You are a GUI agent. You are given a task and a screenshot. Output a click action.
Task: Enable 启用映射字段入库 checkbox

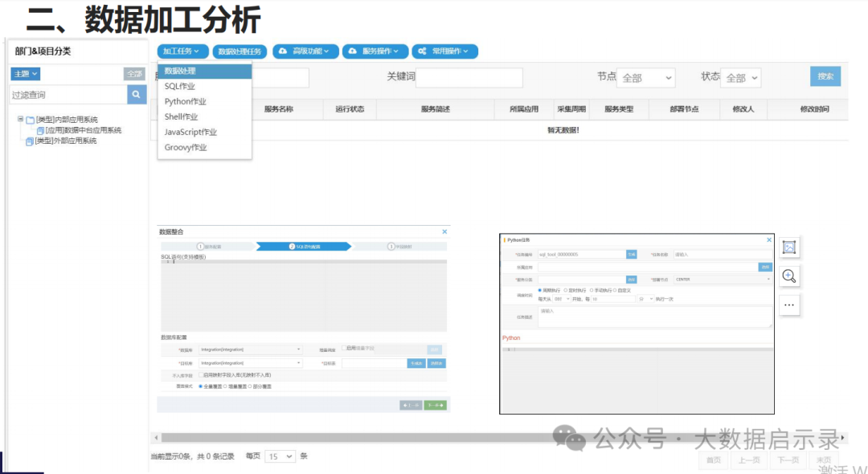201,375
